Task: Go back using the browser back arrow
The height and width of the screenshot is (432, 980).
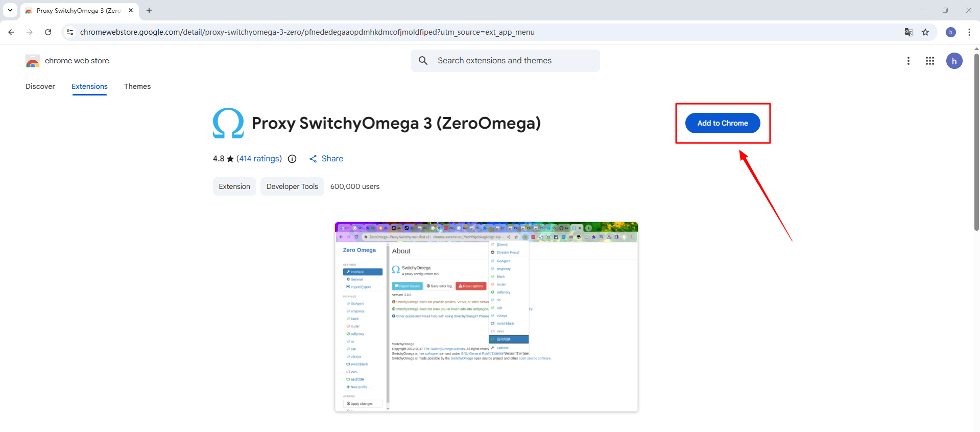Action: (11, 32)
